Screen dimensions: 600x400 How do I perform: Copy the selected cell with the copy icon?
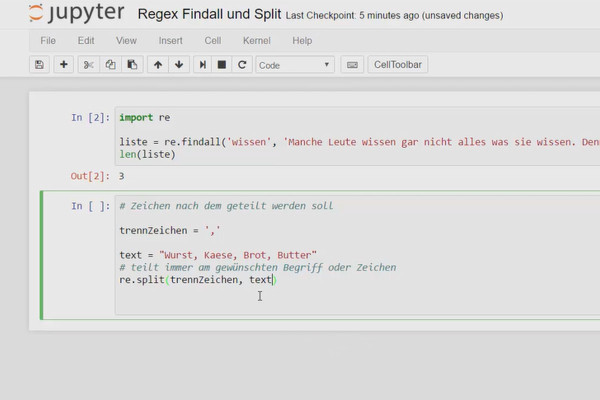[x=111, y=65]
